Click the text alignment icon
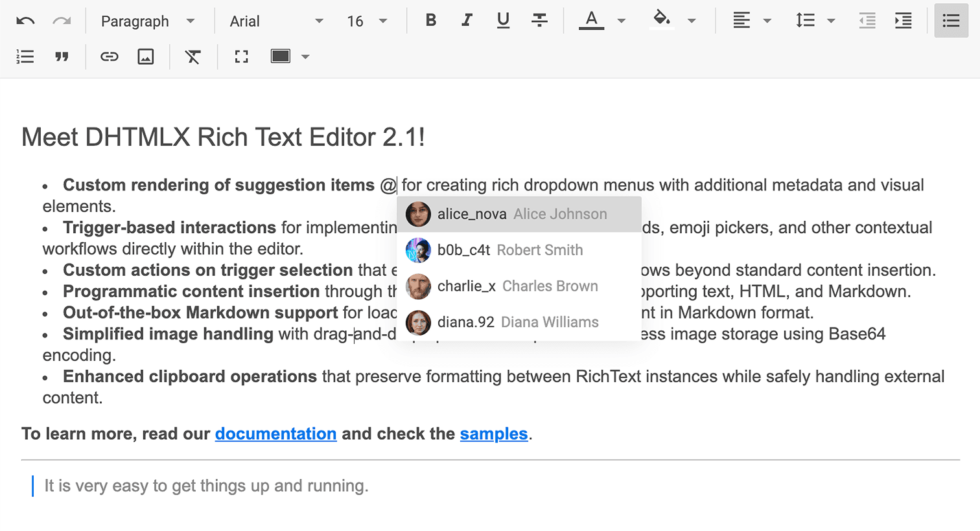The height and width of the screenshot is (531, 980). (x=741, y=21)
